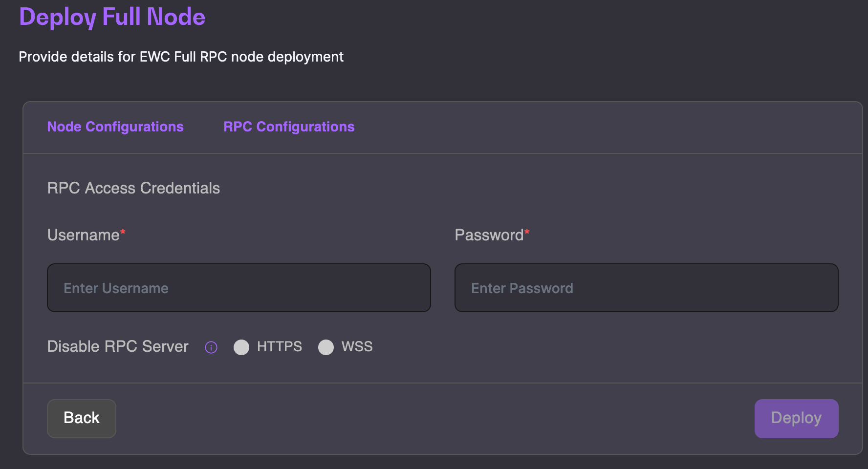
Task: Switch to the Node Configurations tab
Action: 115,127
